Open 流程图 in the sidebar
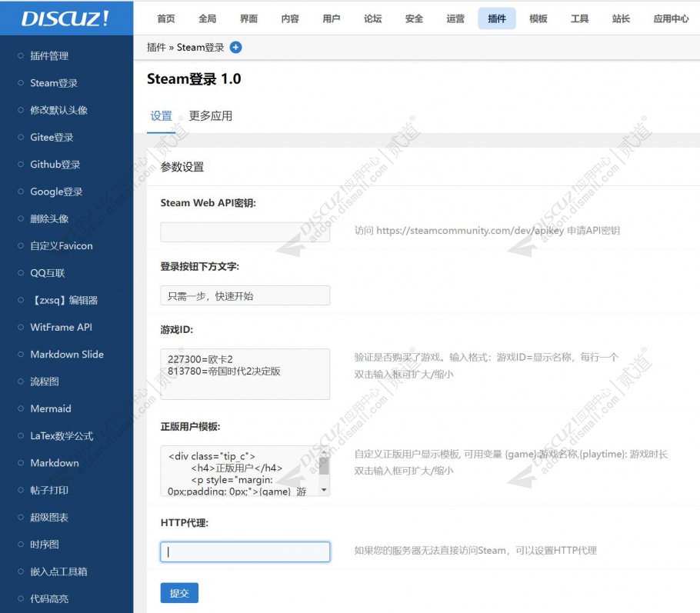This screenshot has width=700, height=613. tap(44, 381)
